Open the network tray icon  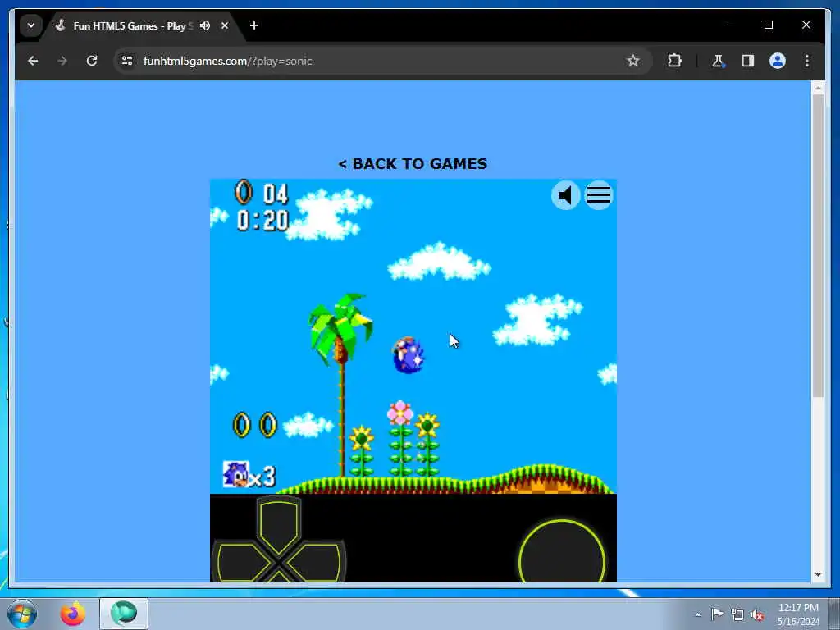737,615
